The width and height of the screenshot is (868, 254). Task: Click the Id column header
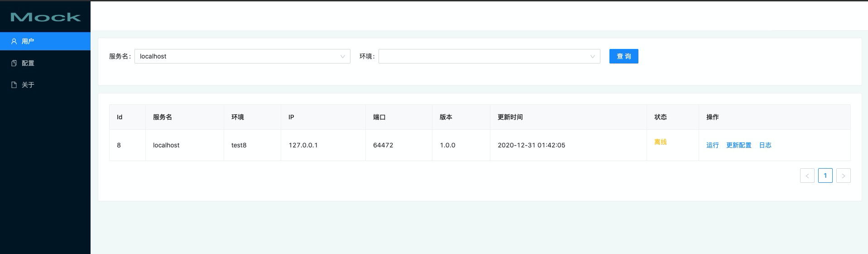pyautogui.click(x=127, y=117)
